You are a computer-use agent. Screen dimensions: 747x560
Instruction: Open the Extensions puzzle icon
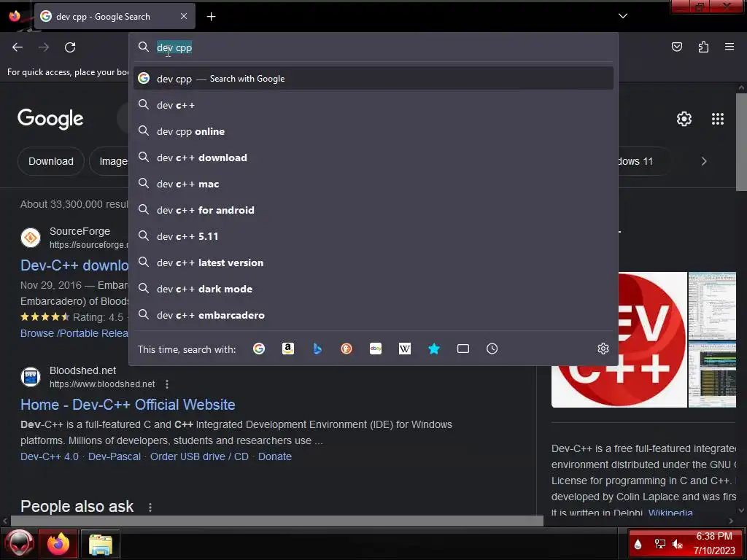pos(703,47)
